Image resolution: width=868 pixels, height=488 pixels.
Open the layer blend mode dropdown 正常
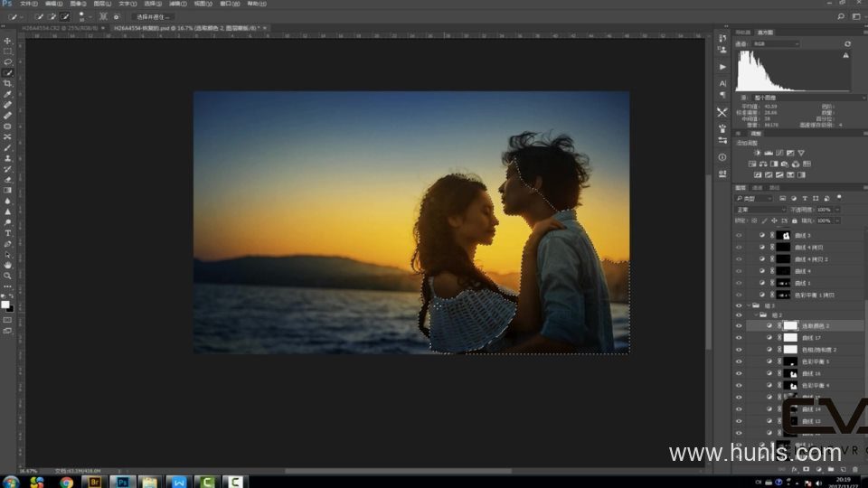pos(759,209)
